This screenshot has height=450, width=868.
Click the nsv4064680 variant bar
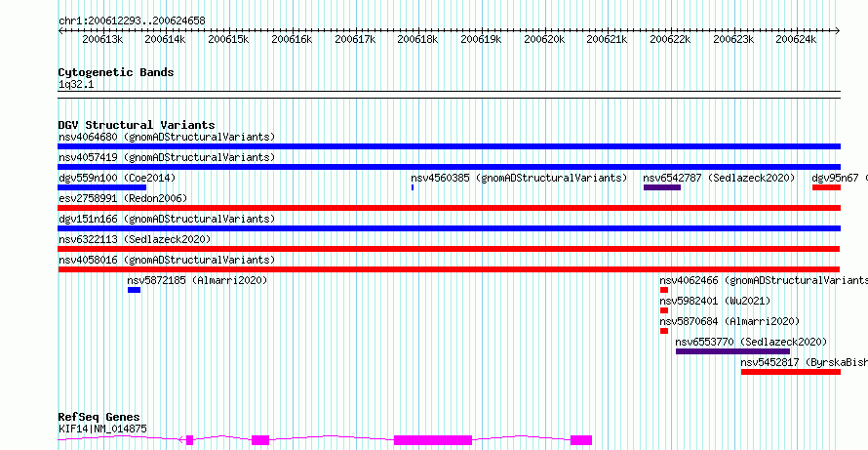coord(449,146)
